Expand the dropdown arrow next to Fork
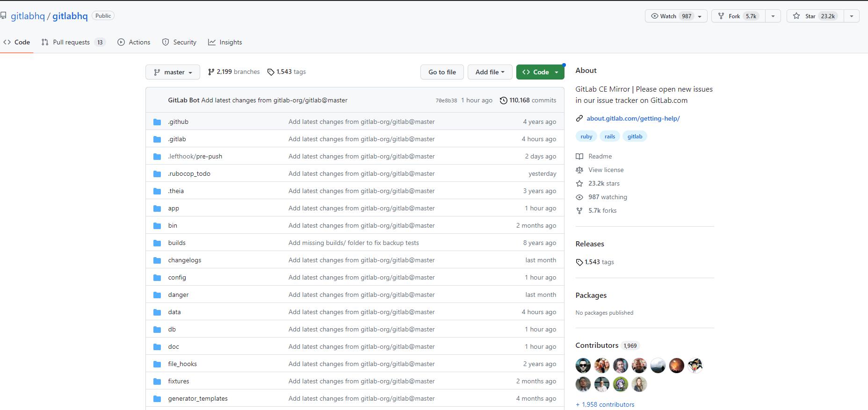The width and height of the screenshot is (868, 410). click(773, 16)
